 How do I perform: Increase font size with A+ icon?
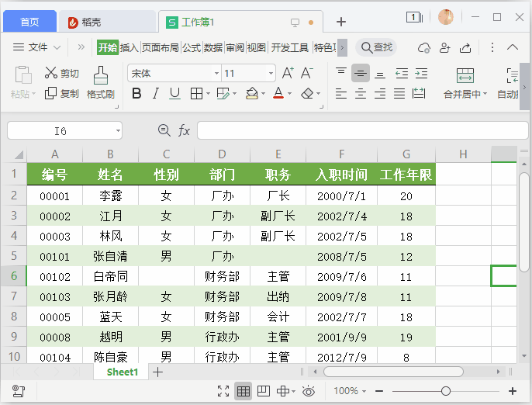(288, 73)
